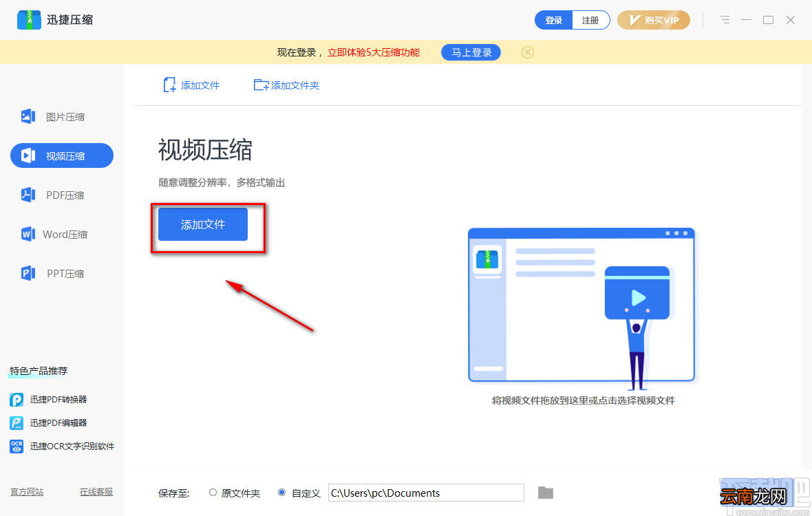812x516 pixels.
Task: Close the 迅捷压缩 window
Action: coord(791,20)
